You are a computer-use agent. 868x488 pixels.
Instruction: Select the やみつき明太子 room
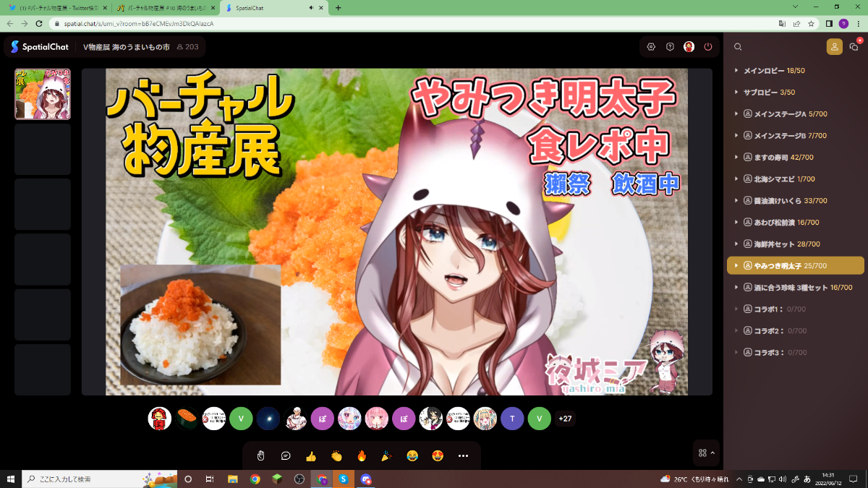[796, 265]
